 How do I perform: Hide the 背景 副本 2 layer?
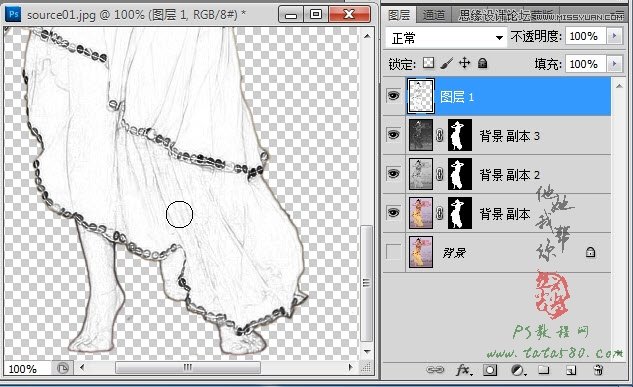pyautogui.click(x=394, y=174)
